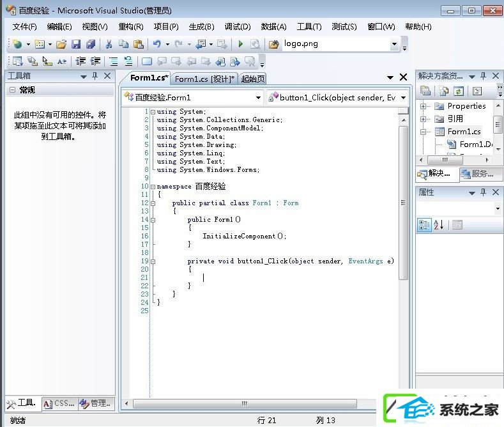Screen dimensions: 504x427
Task: Click the Complete Word icon
Action: coord(62,61)
